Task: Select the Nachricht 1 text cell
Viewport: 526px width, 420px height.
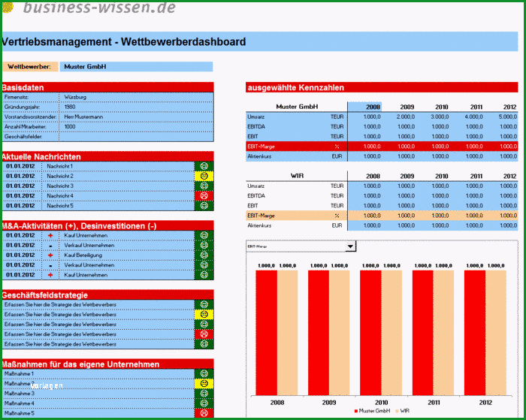Action: coord(118,166)
